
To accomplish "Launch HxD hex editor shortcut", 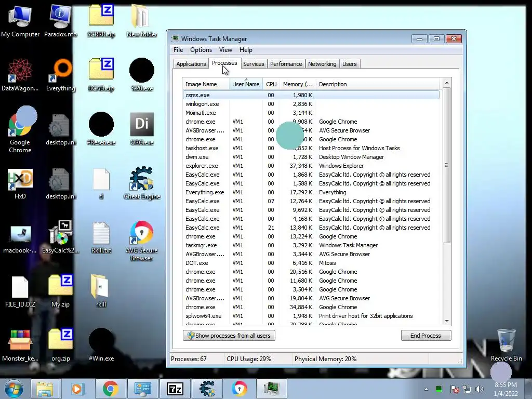I will 20,183.
